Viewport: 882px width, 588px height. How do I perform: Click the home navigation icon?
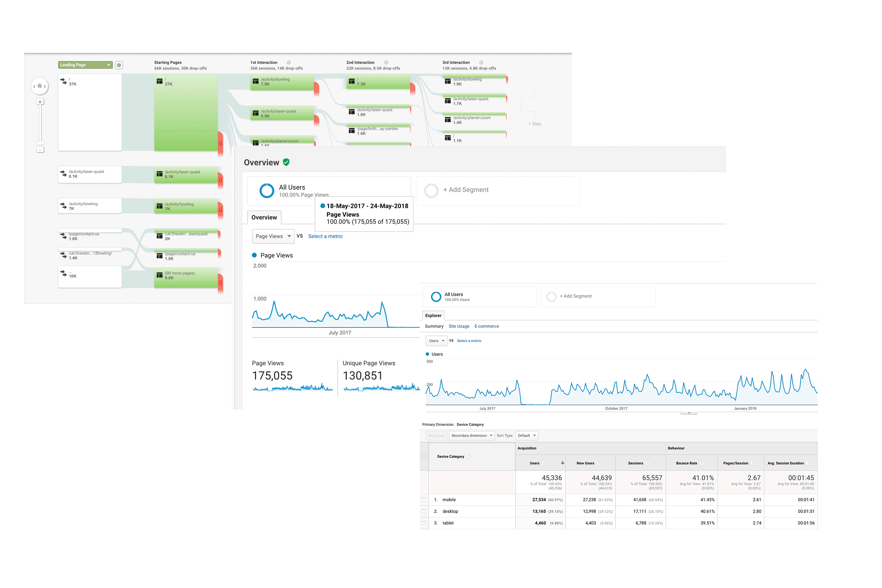tap(40, 86)
